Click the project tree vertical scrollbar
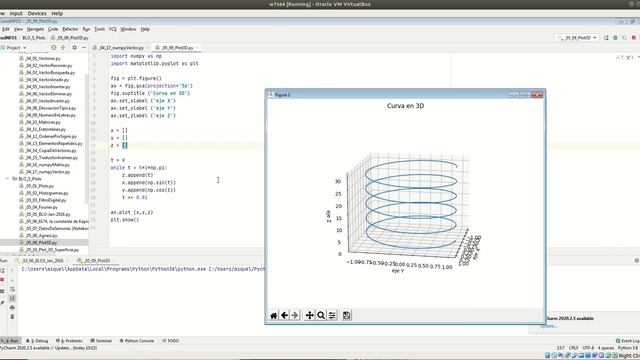Screen dimensions: 640x360 (x=86, y=139)
